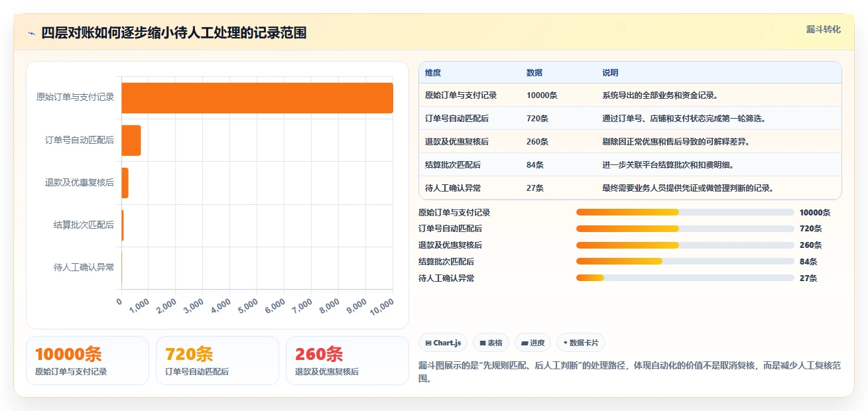
Task: Click the footer note beginning 漏斗图展示的是
Action: pyautogui.click(x=630, y=373)
